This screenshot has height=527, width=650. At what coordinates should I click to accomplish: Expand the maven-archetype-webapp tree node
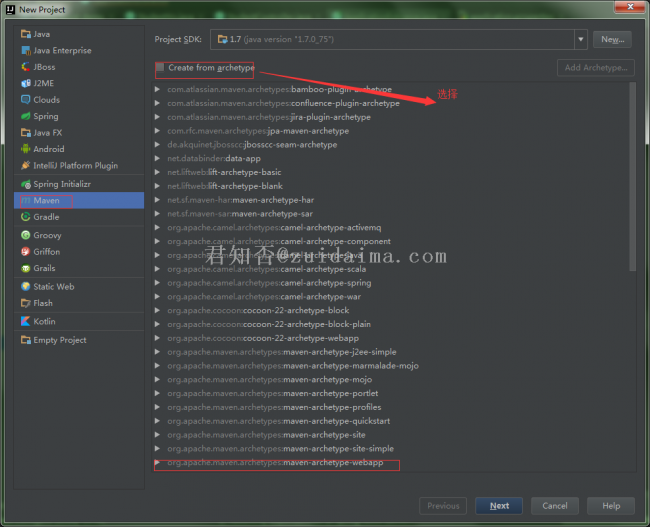point(158,463)
